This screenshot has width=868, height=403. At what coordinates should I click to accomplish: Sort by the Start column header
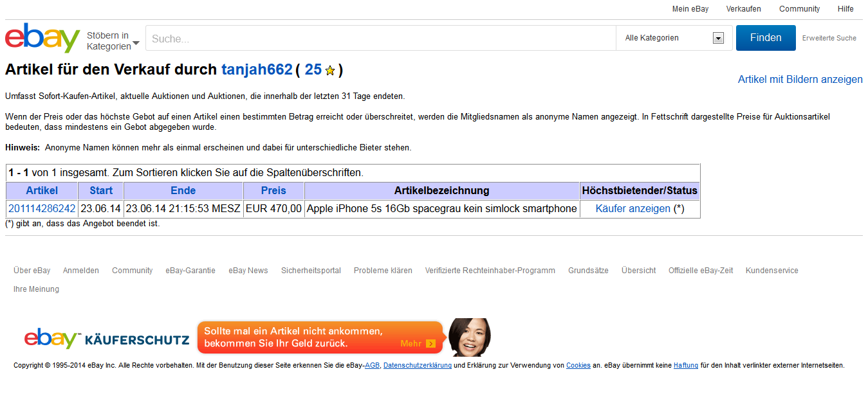tap(101, 190)
